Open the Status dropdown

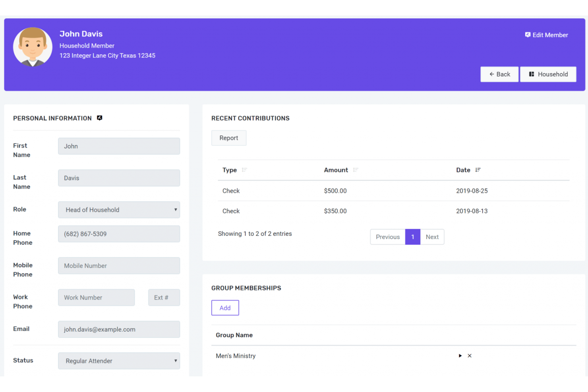click(x=119, y=361)
